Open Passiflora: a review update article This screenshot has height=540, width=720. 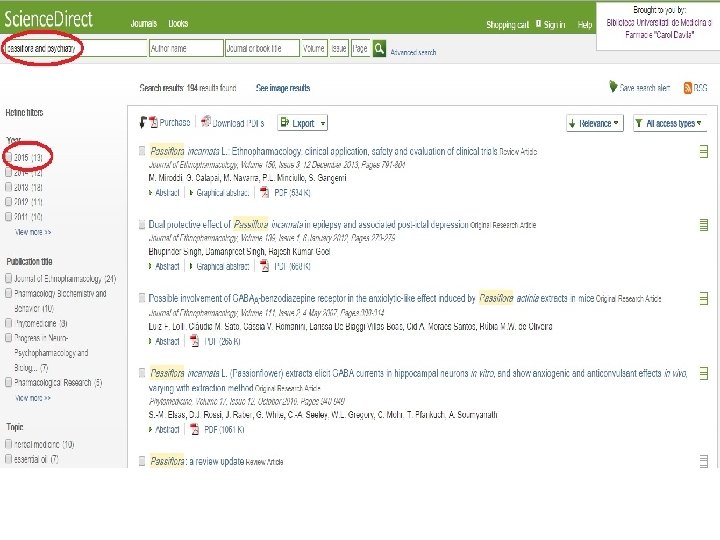[x=196, y=461]
